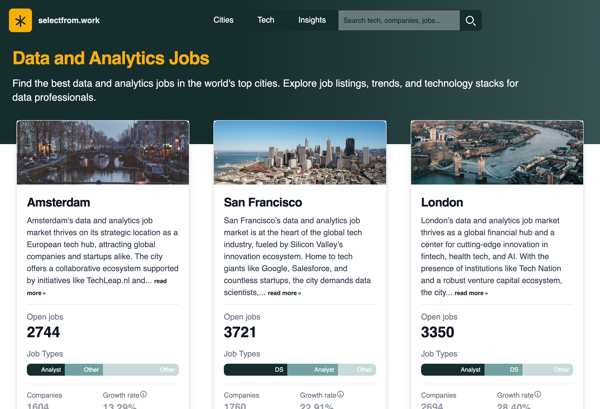Select the Analyst segment in Amsterdam's job types bar

51,370
